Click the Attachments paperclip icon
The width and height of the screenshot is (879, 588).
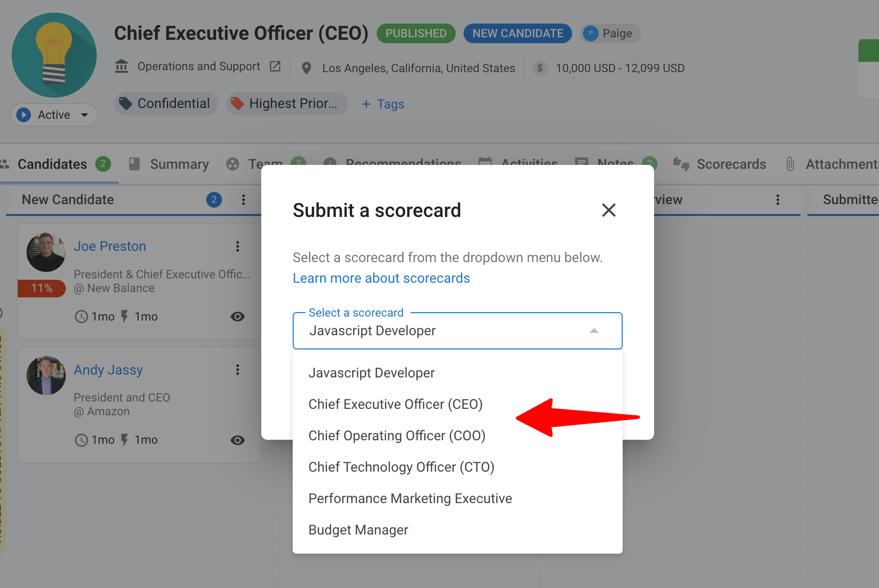[x=790, y=164]
